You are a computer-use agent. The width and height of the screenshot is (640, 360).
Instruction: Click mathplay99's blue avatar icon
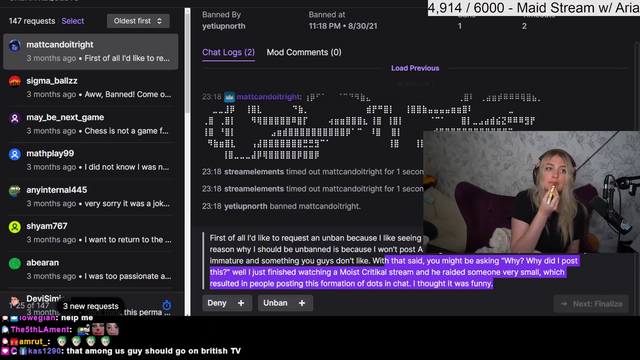coord(15,154)
